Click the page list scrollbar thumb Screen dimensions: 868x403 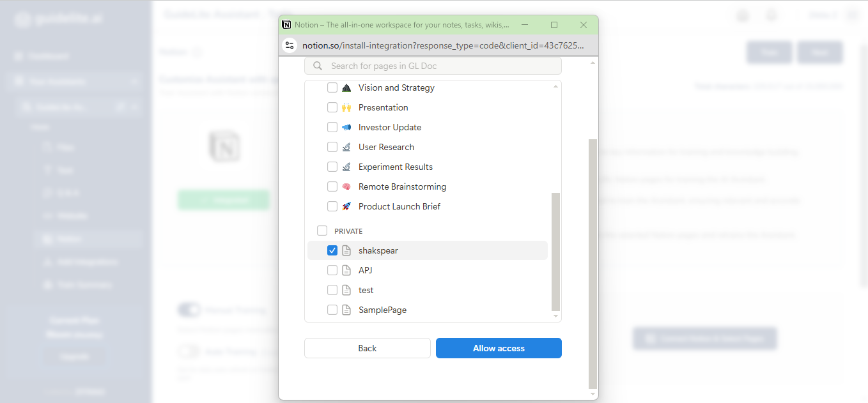pos(555,252)
